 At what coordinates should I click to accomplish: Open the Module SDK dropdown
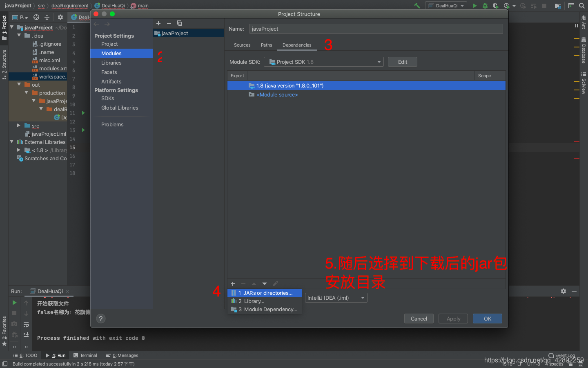click(323, 62)
